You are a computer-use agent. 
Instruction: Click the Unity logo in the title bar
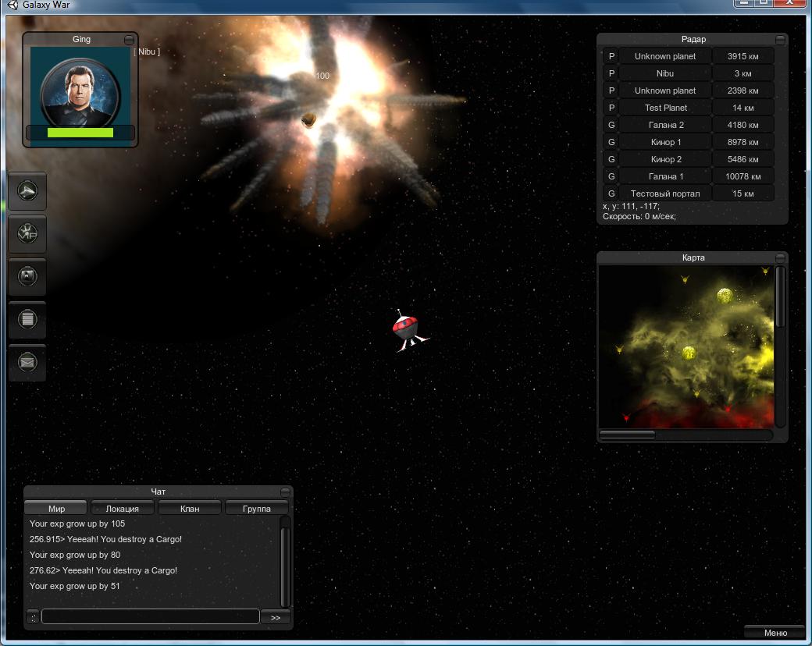(x=12, y=5)
